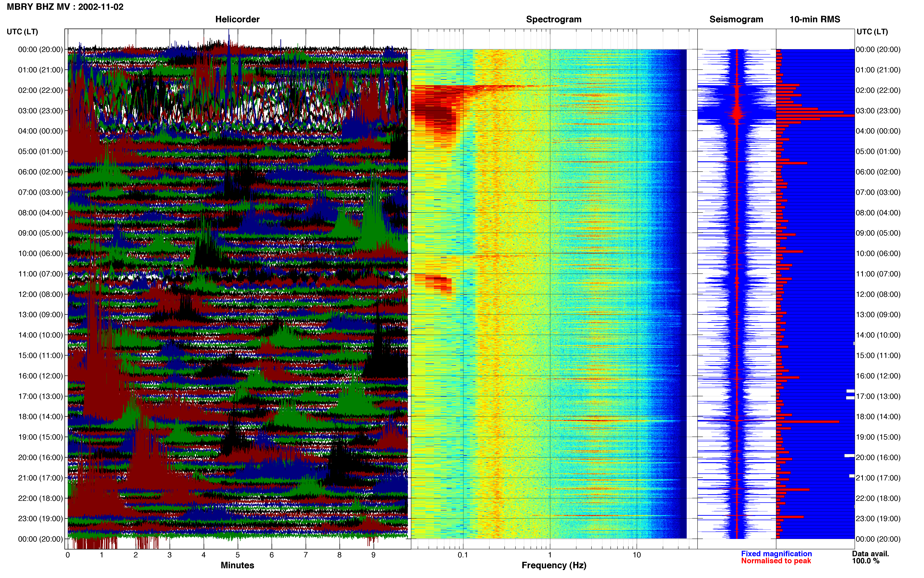This screenshot has width=924, height=578.
Task: Click '05:00 (01:00)' on the RMS panel time axis
Action: [x=878, y=151]
